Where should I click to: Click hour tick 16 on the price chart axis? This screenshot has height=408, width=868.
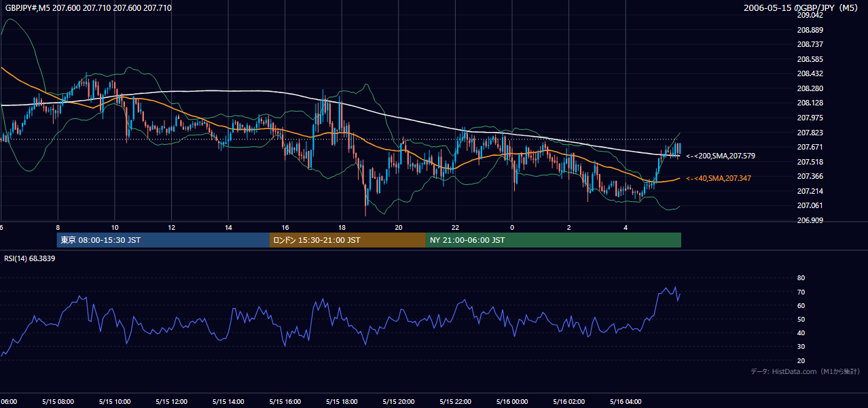tap(285, 227)
